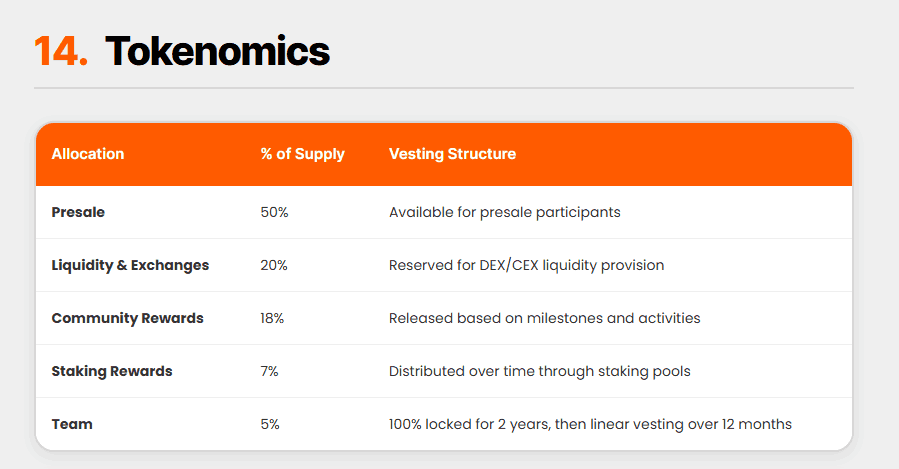Click 'Available for presale participants' text
The height and width of the screenshot is (469, 899).
pyautogui.click(x=504, y=212)
